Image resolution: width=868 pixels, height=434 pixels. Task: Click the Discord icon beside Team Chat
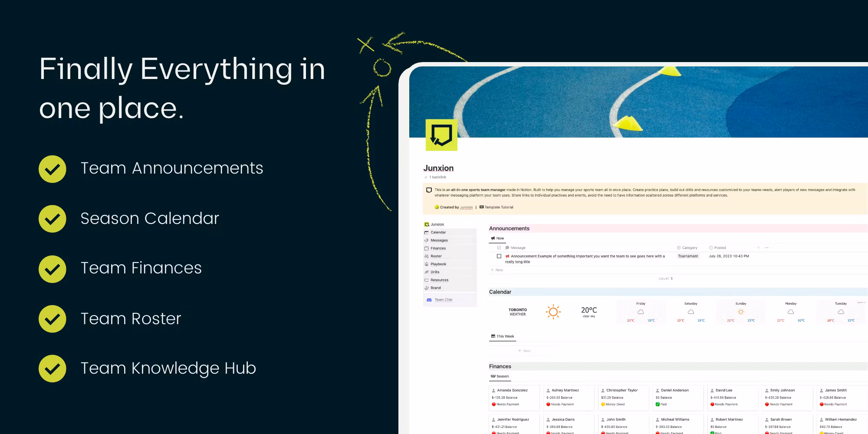(429, 300)
